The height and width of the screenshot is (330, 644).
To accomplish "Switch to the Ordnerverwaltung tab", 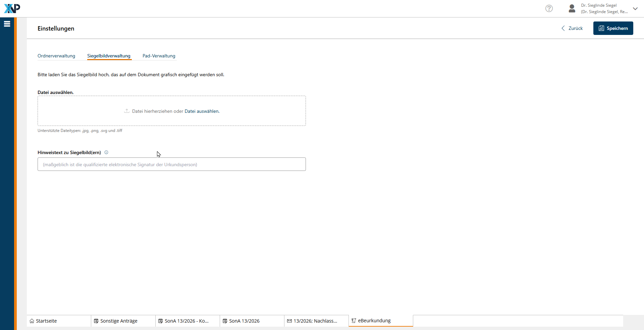I will [x=56, y=56].
